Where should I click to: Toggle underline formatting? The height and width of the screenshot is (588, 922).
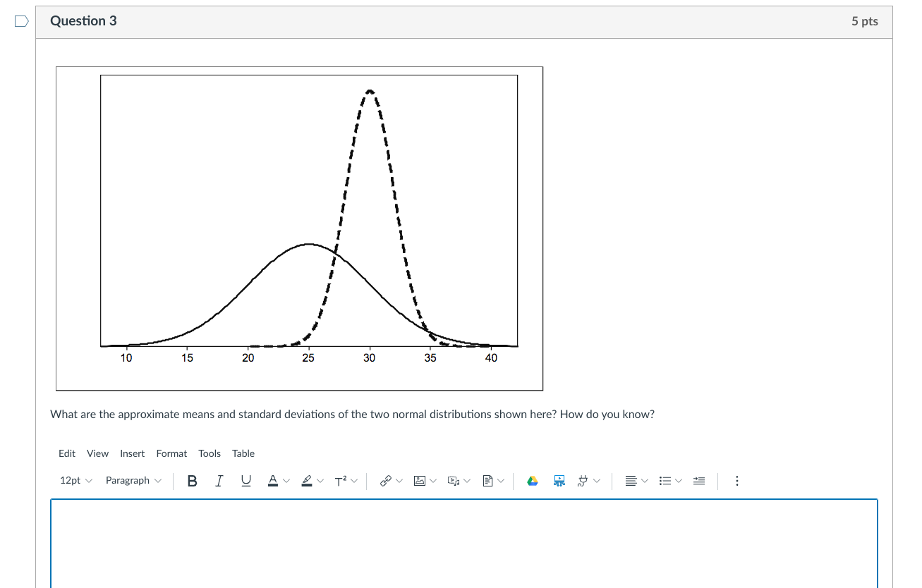pyautogui.click(x=245, y=480)
